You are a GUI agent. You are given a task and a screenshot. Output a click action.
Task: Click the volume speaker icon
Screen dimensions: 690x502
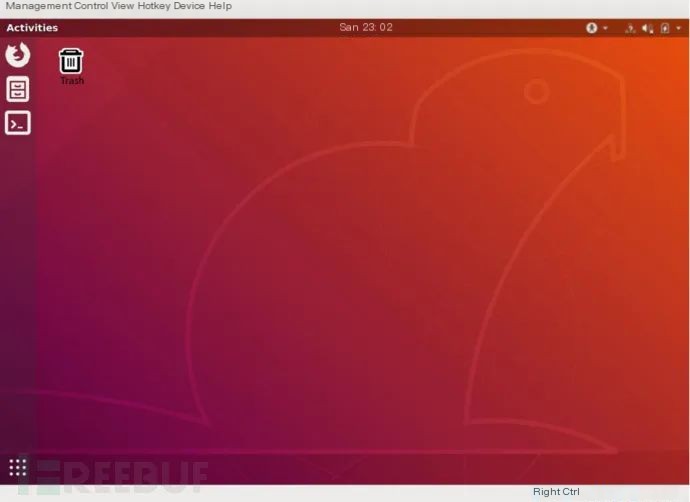click(647, 29)
